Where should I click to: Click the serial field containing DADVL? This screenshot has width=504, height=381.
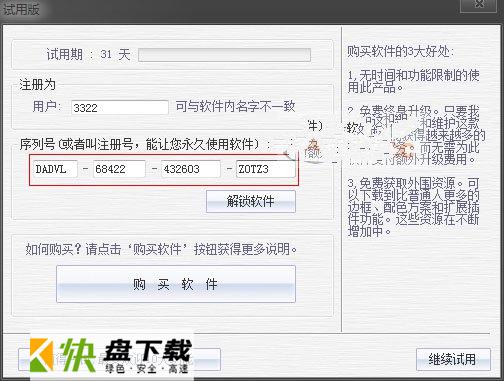pyautogui.click(x=55, y=169)
